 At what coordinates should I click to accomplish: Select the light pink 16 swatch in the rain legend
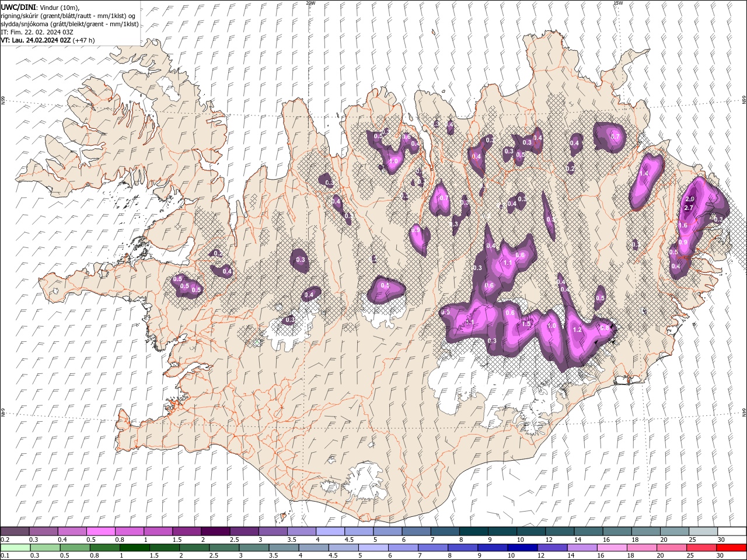point(612,548)
